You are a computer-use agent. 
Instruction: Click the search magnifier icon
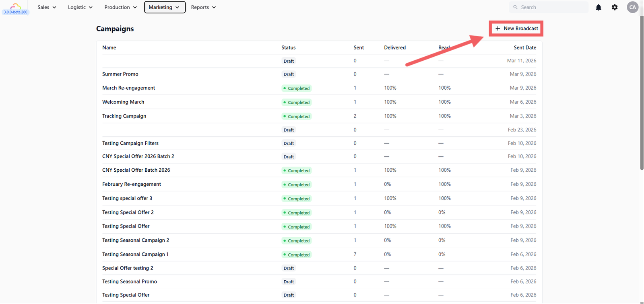coord(515,7)
